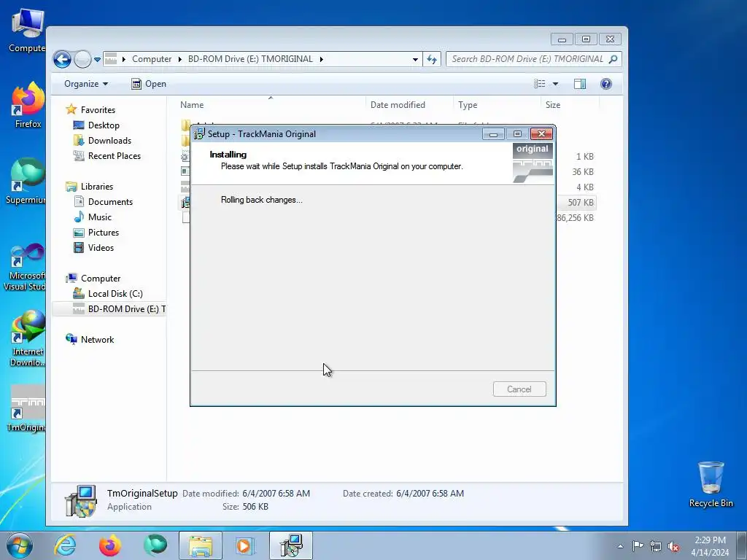Click the Setup dialog title bar icon
This screenshot has width=747, height=560.
(199, 134)
